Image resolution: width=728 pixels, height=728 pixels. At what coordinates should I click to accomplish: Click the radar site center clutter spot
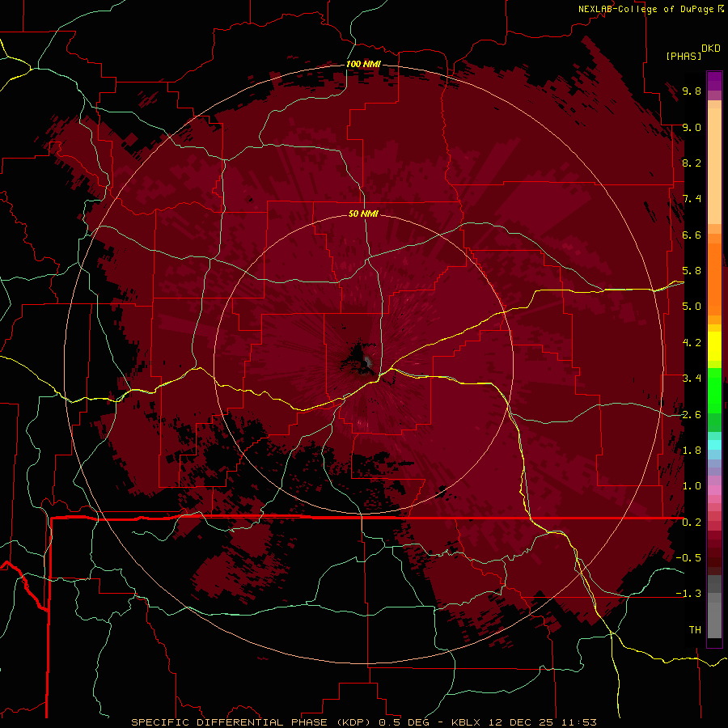pos(368,362)
